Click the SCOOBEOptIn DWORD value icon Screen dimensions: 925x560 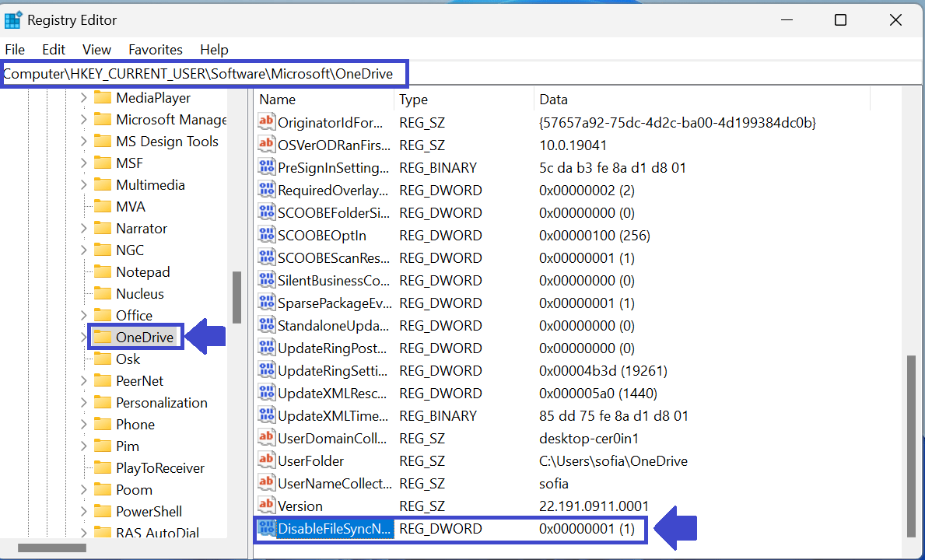tap(267, 235)
